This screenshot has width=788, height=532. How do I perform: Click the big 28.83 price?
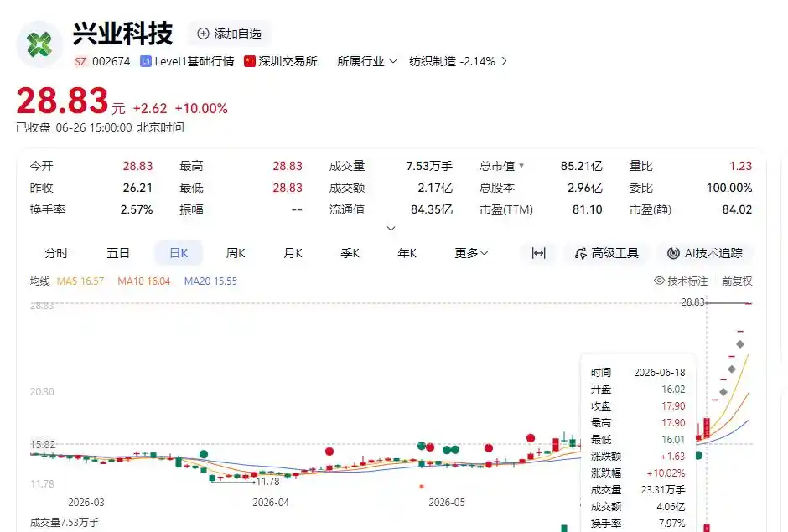pyautogui.click(x=62, y=101)
